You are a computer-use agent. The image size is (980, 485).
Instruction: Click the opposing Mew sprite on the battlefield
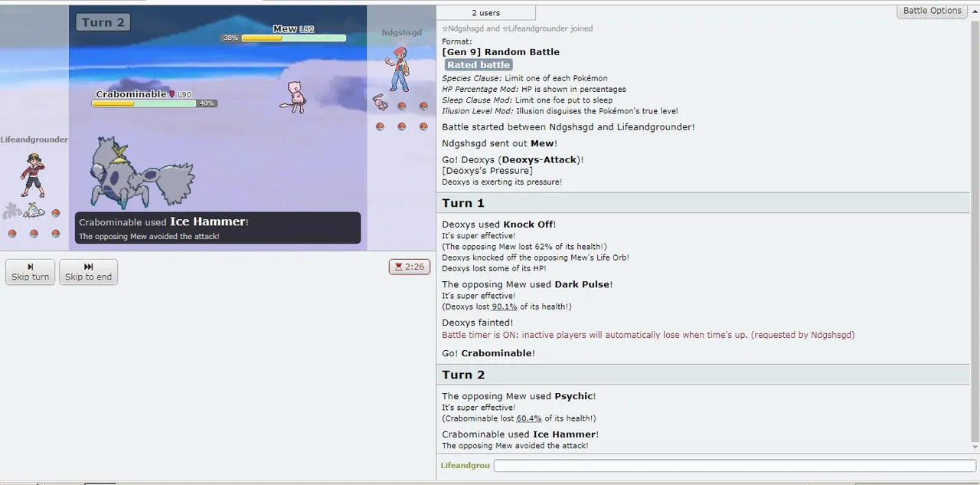pos(292,97)
